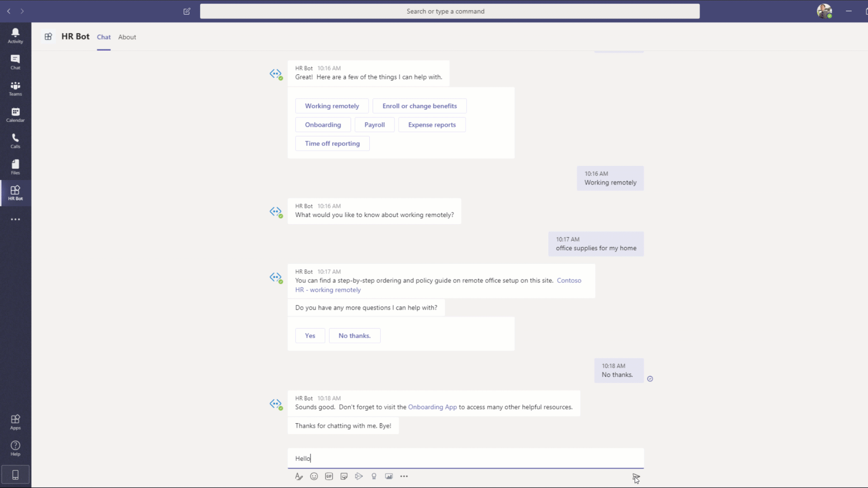The image size is (868, 488).
Task: Click the more options ellipsis in toolbar
Action: click(404, 476)
